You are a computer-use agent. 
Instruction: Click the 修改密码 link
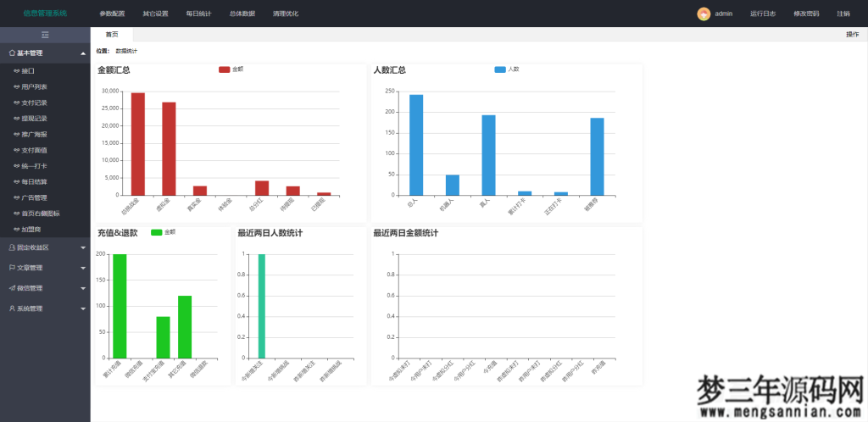806,14
